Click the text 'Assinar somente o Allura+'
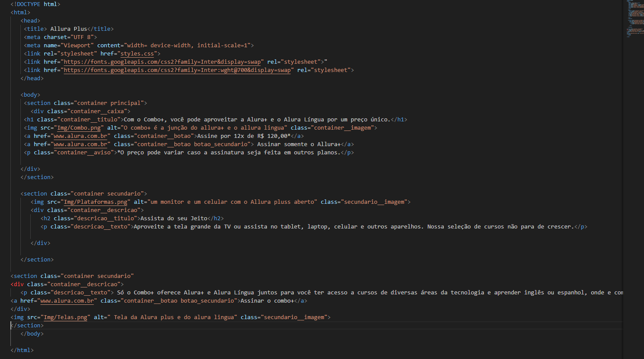Screen dimensions: 644x359 299,144
